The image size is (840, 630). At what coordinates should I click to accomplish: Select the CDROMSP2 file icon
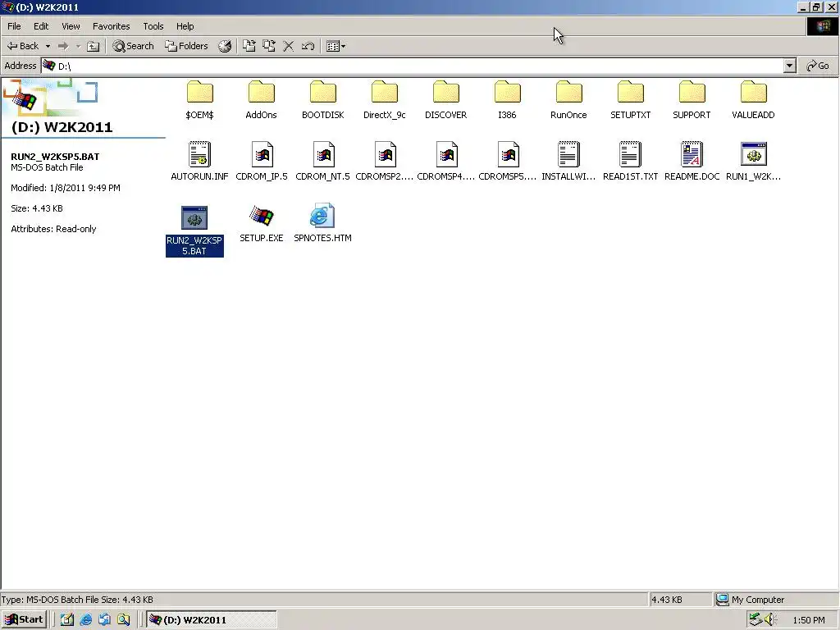click(386, 154)
